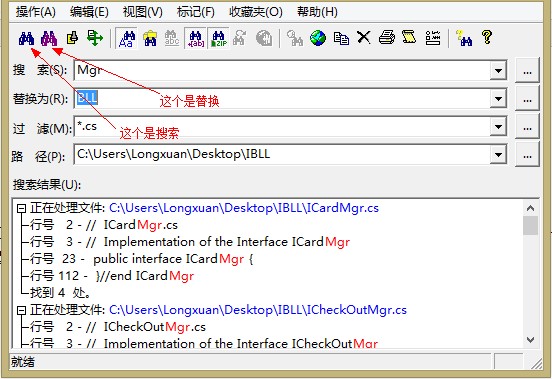Start search with the blue binoculars icon

coord(26,38)
